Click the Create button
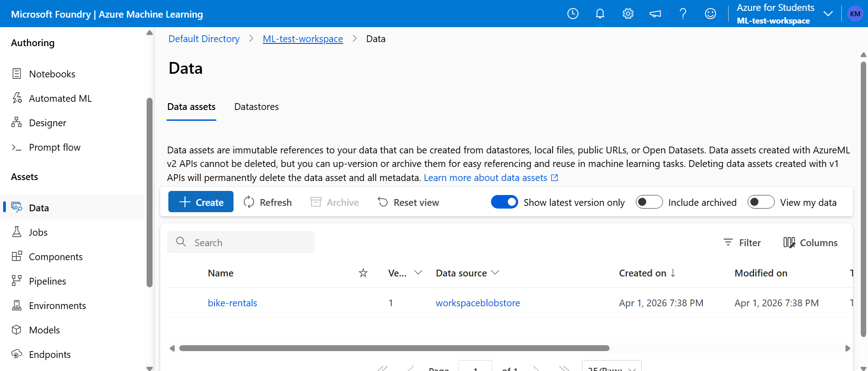 [201, 202]
